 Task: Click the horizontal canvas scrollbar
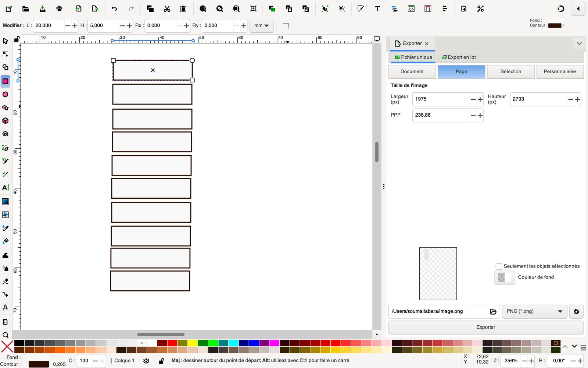[x=161, y=335]
